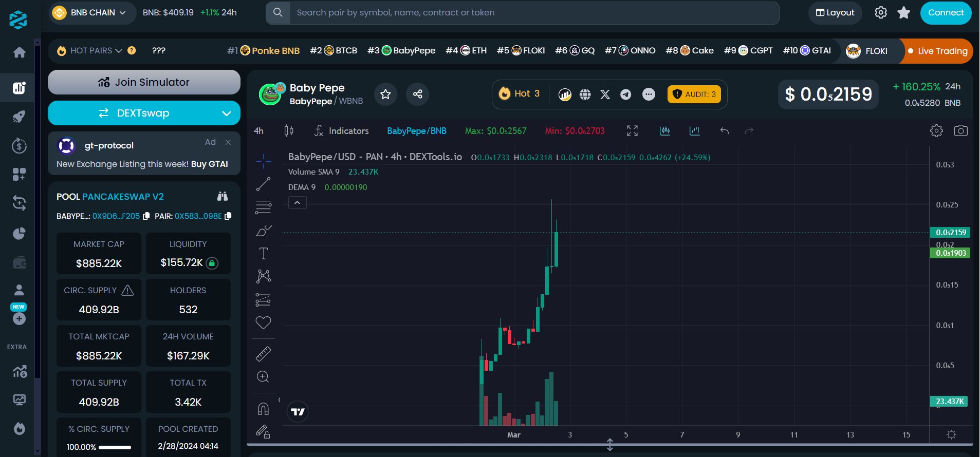Click the chart panel height handle arrows
Screen dimensions: 980x457
point(609,445)
